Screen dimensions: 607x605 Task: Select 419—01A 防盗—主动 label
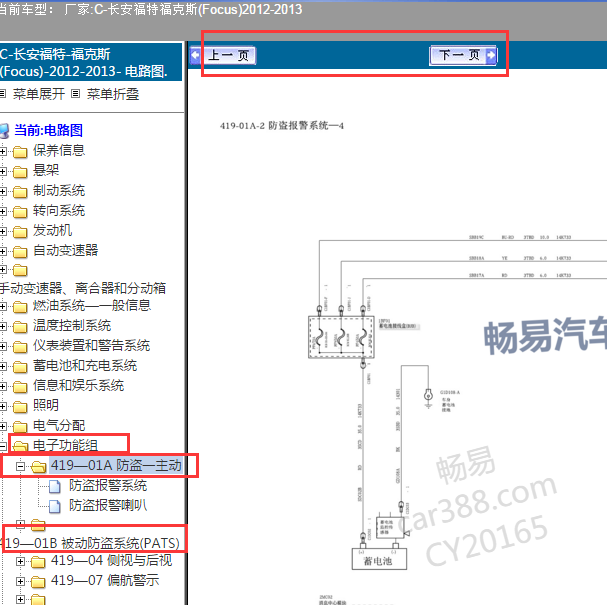point(116,465)
